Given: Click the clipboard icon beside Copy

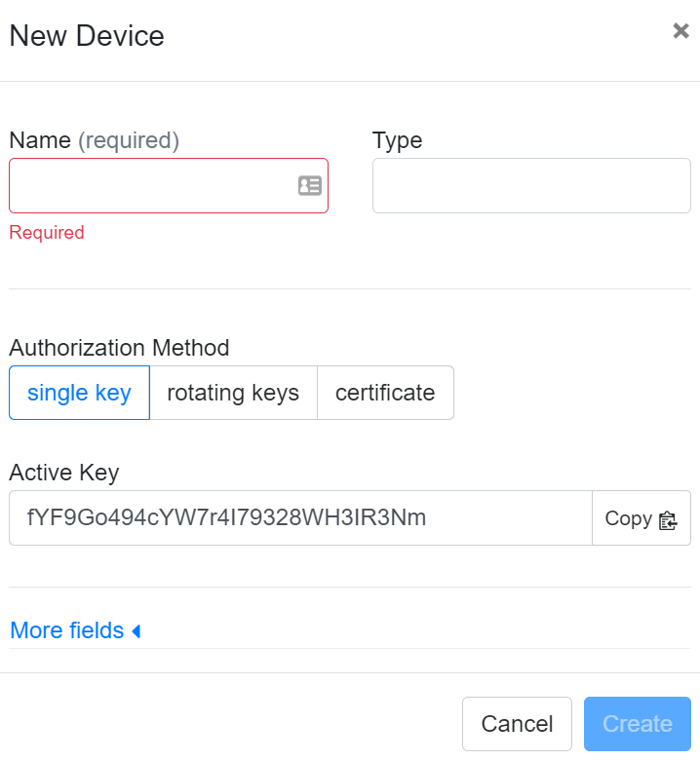Looking at the screenshot, I should [668, 519].
